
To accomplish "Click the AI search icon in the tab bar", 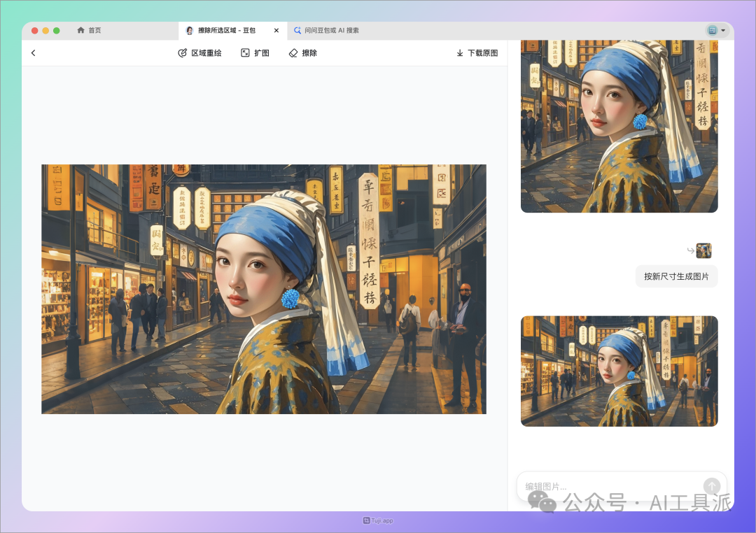I will [x=297, y=31].
